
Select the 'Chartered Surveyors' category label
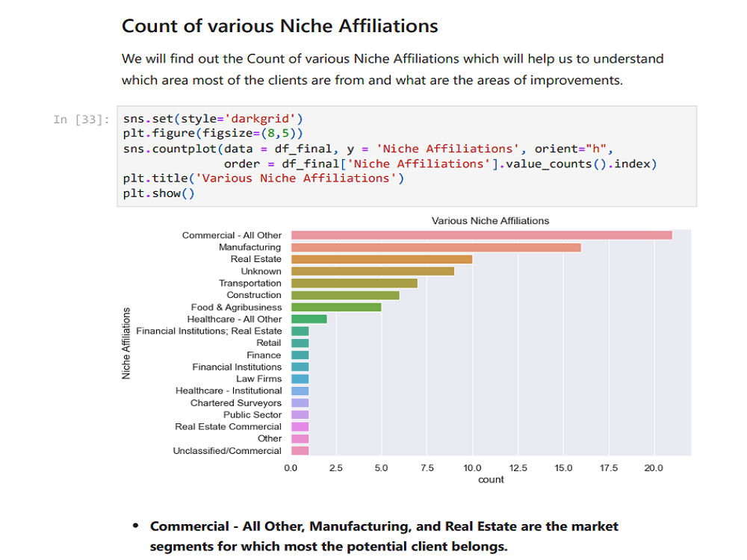pyautogui.click(x=236, y=402)
